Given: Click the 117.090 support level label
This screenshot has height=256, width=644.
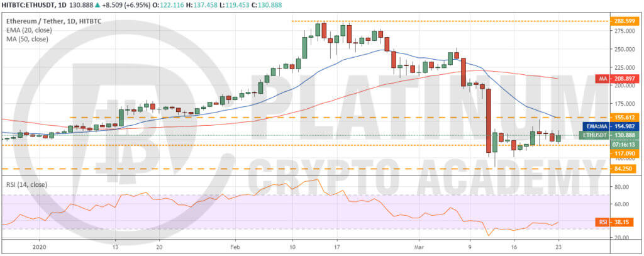Looking at the screenshot, I should (x=623, y=153).
